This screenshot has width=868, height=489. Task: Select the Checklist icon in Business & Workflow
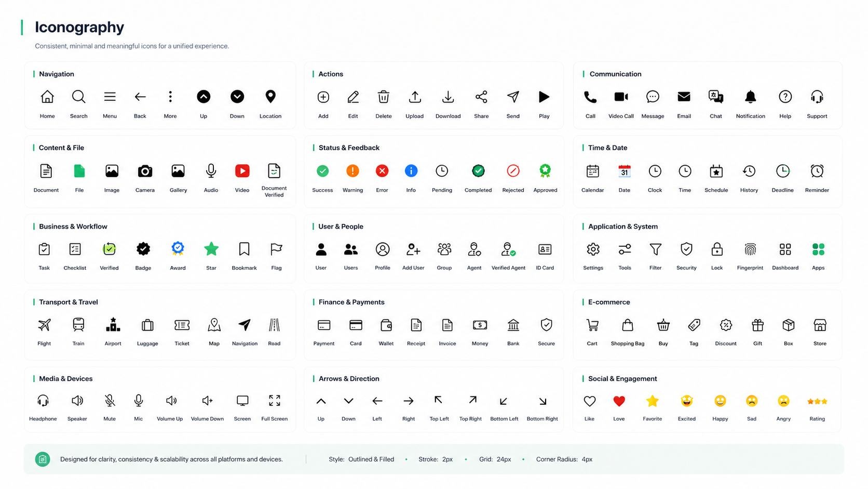pos(75,249)
